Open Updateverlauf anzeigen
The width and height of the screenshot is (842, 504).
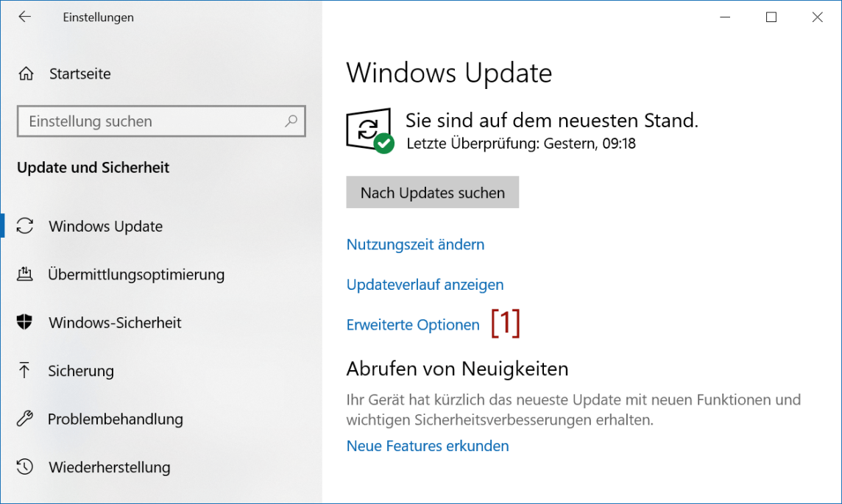point(425,285)
